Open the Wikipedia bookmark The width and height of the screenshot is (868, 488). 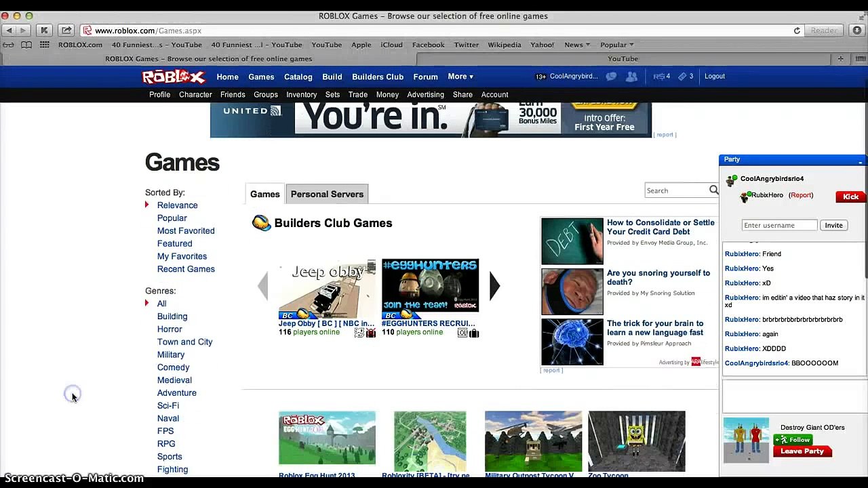[x=505, y=45]
